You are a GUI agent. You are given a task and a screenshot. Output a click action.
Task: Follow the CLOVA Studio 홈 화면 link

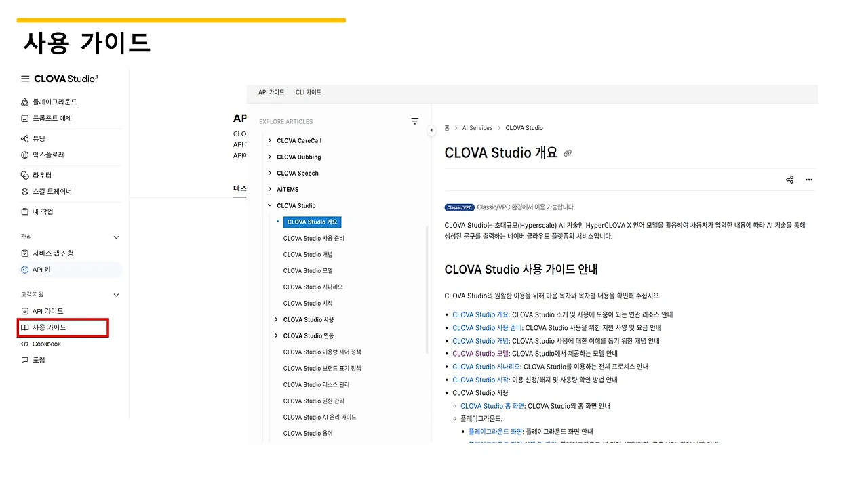pos(492,406)
